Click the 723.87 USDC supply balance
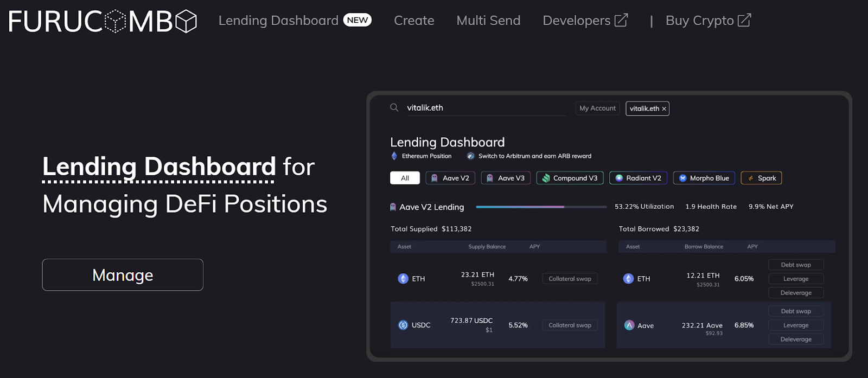868x378 pixels. (471, 321)
